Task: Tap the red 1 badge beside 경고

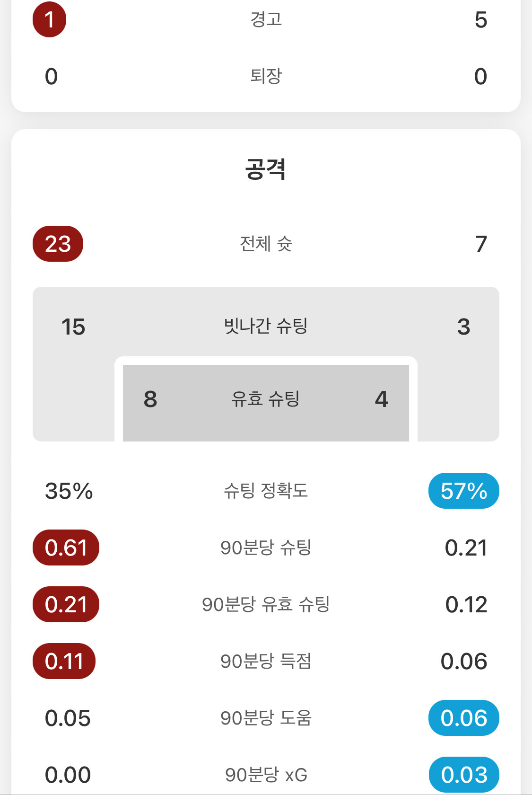Action: pos(49,19)
